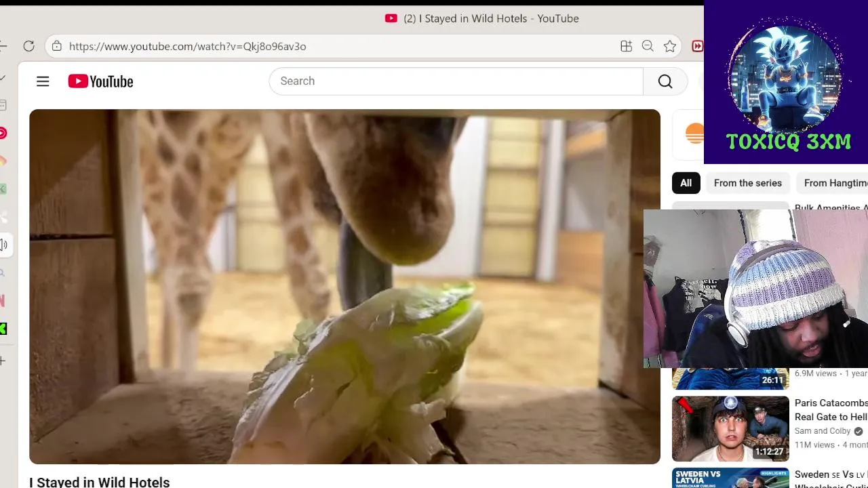The image size is (868, 488).
Task: Open the green X sidebar icon
Action: click(x=3, y=329)
